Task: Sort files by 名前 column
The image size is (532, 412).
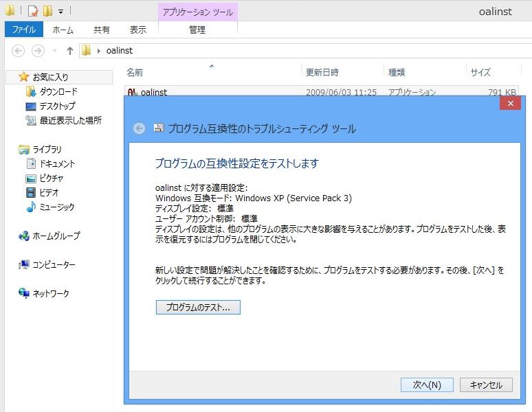Action: 135,72
